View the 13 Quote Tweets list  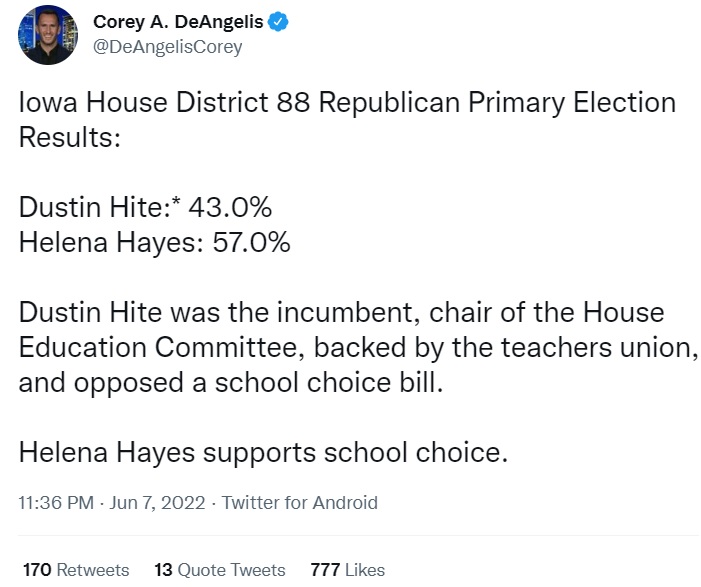(220, 570)
